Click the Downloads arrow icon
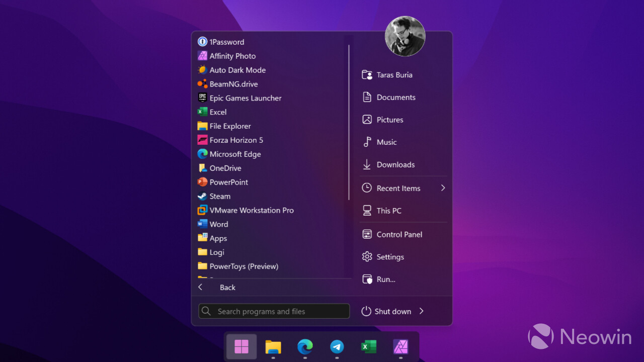 367,164
